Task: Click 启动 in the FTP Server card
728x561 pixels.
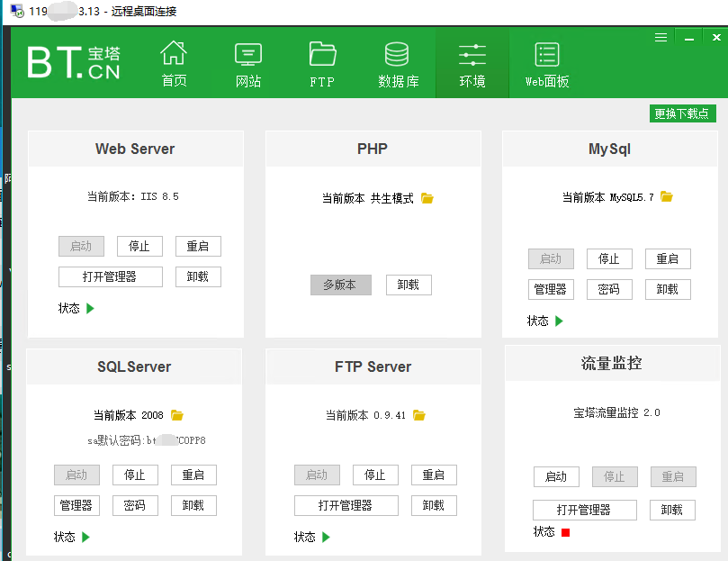Action: pyautogui.click(x=317, y=475)
